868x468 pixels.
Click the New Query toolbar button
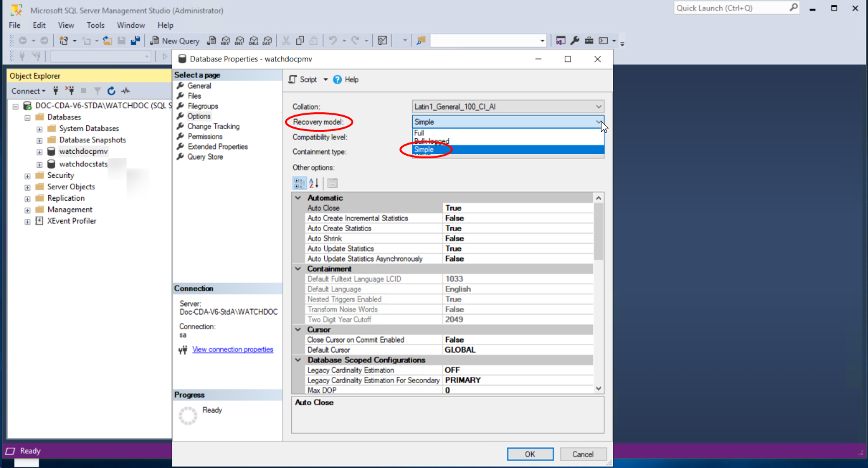click(x=175, y=41)
